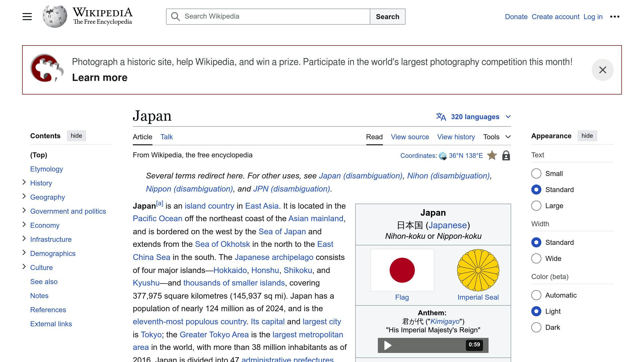The image size is (644, 362).
Task: Expand the Demographics section in contents
Action: (24, 252)
